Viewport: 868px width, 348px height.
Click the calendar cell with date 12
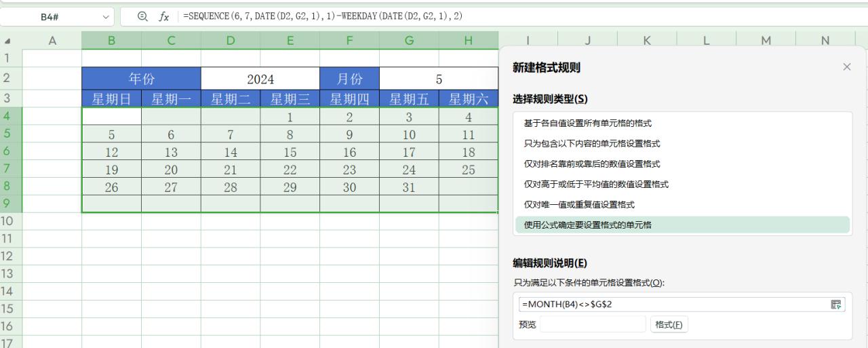pos(111,152)
